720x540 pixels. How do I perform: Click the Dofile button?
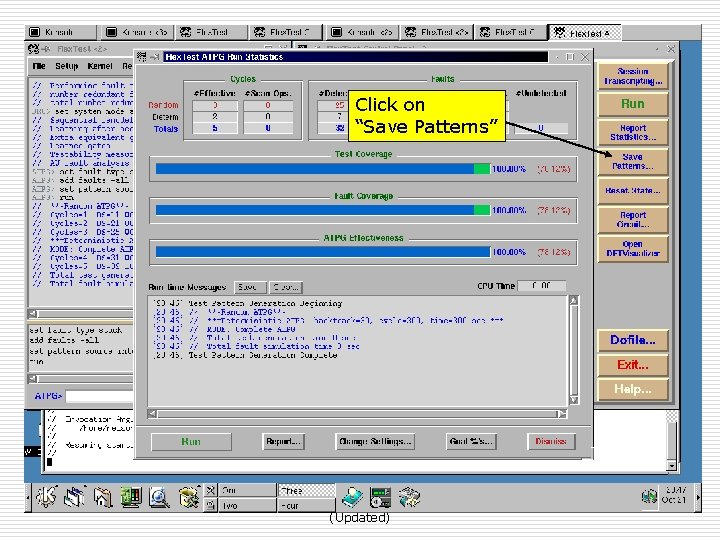633,340
